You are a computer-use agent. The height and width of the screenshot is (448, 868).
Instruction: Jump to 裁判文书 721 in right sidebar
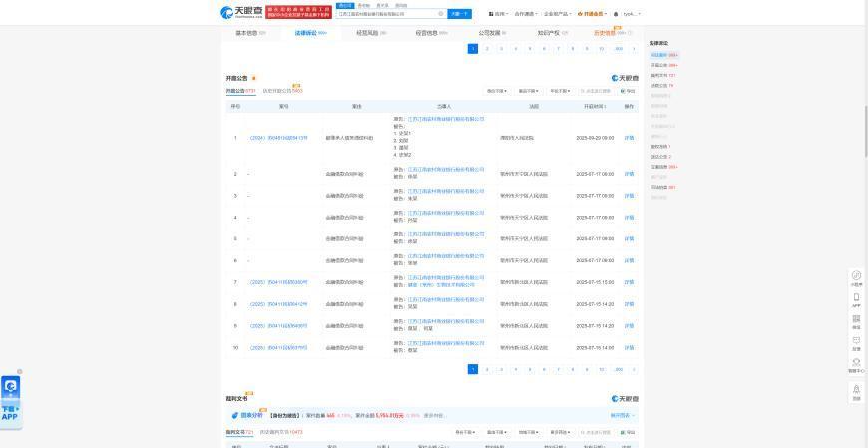tap(663, 75)
